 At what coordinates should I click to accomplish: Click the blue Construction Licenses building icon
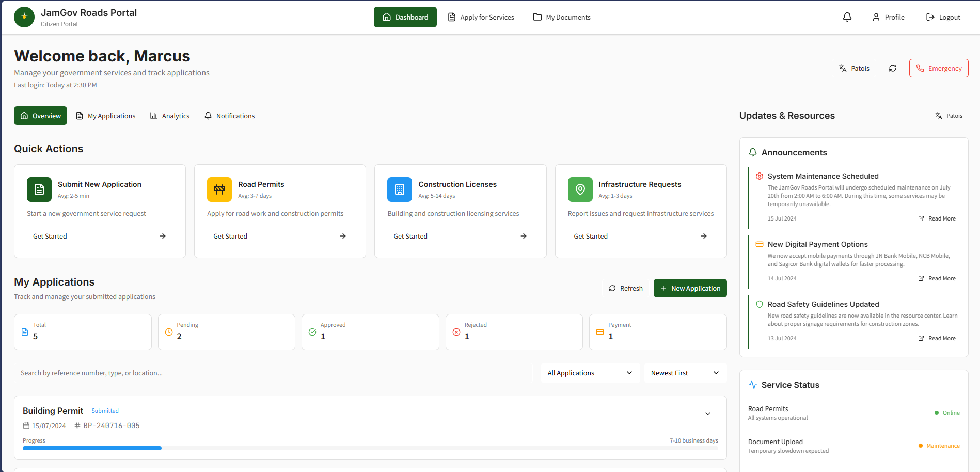click(x=400, y=190)
